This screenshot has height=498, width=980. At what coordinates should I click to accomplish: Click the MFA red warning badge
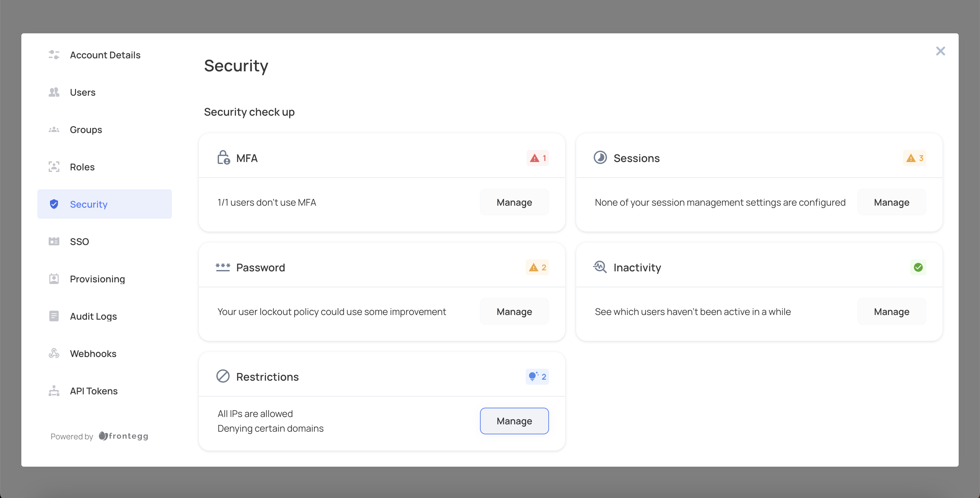coord(538,158)
